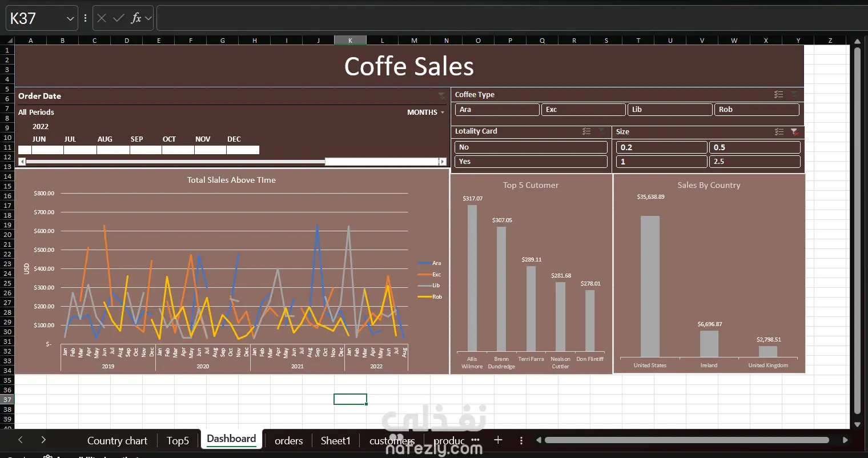Open the customers sheet tab

pos(392,440)
